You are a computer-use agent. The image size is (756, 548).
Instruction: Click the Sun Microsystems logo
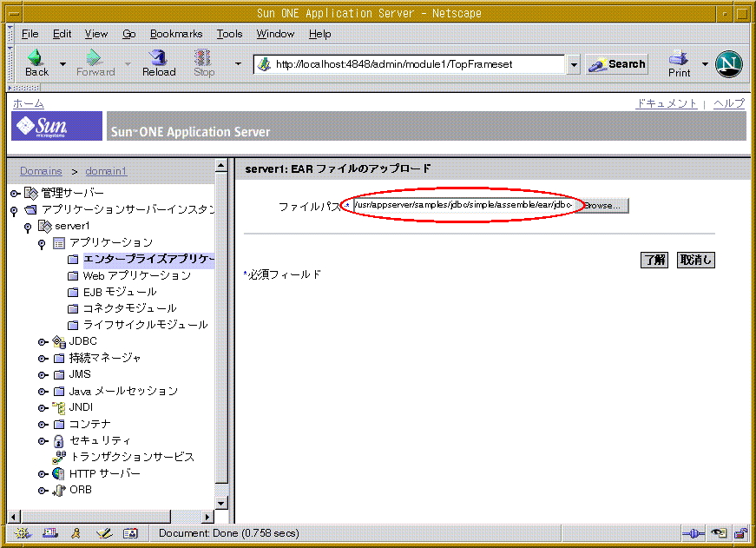(56, 127)
